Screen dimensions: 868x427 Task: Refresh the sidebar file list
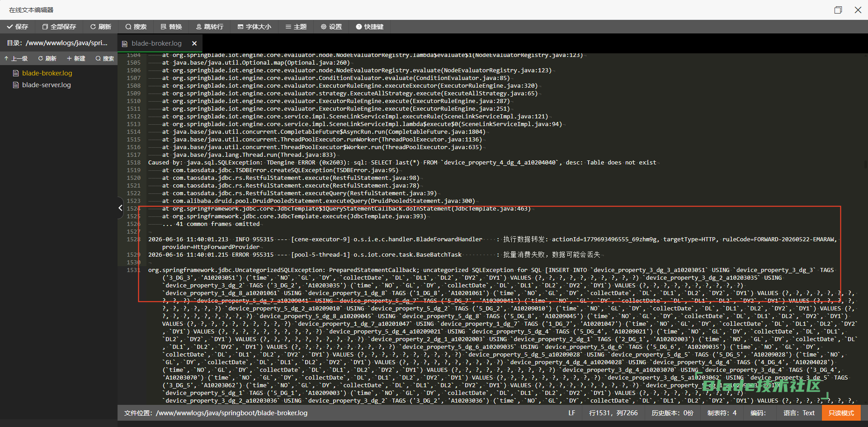[47, 58]
